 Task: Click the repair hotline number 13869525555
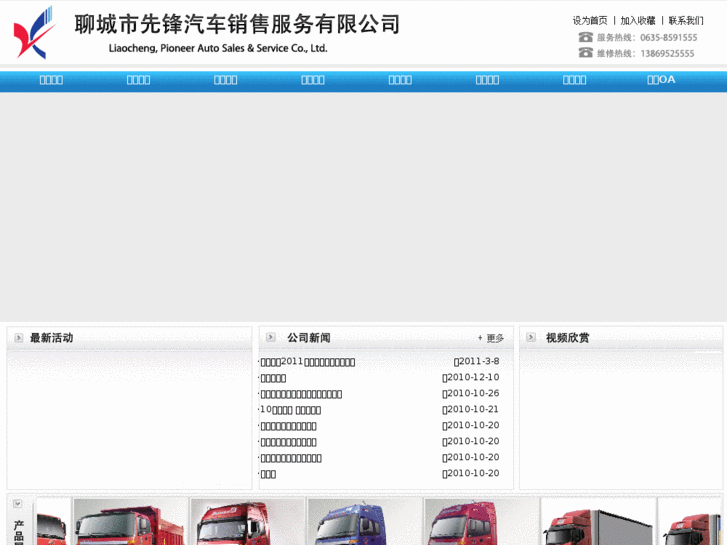(x=667, y=53)
